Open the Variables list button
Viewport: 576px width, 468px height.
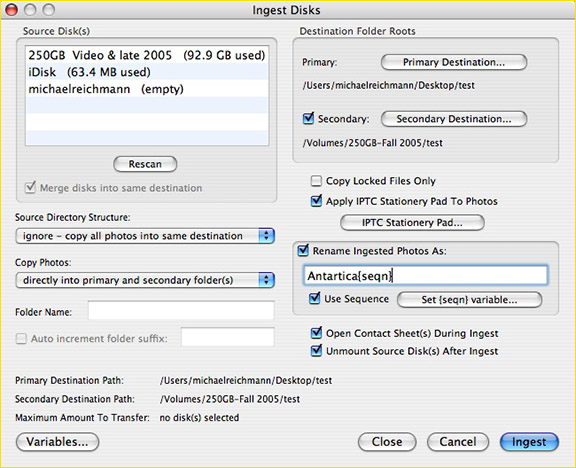pos(58,442)
